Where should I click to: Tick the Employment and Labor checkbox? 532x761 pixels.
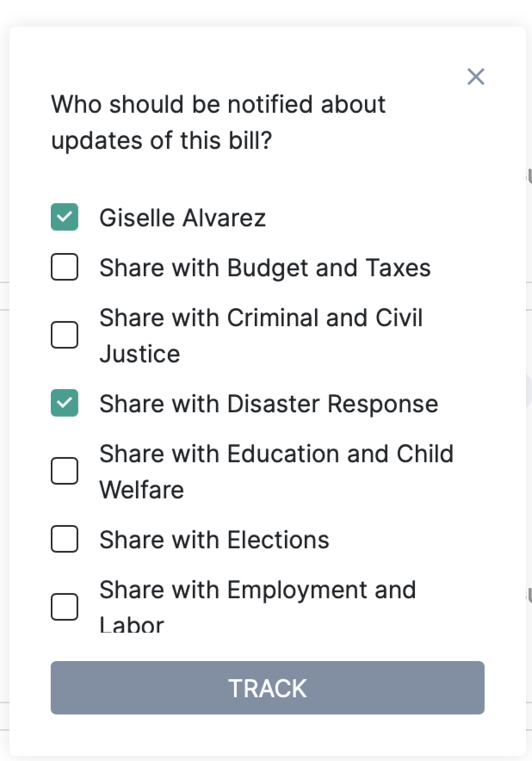65,607
